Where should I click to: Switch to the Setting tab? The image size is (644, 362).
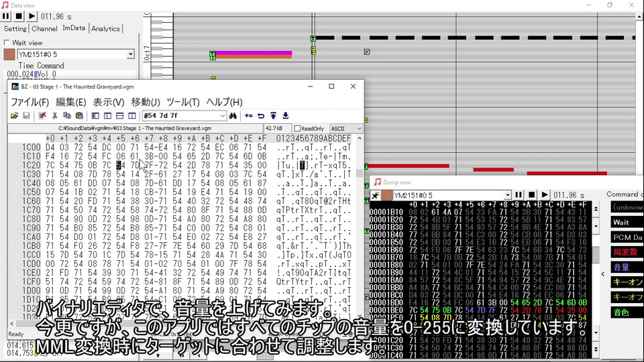[15, 29]
